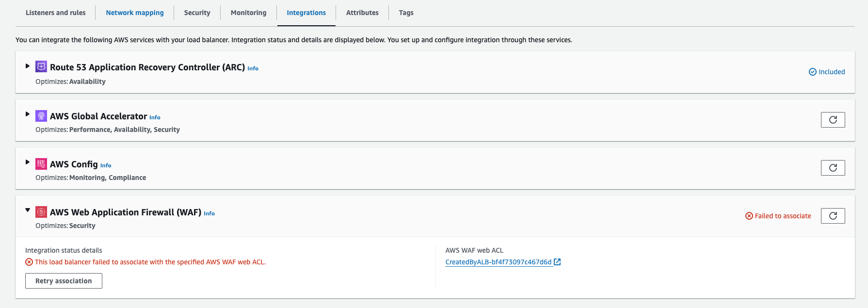Click the 'Failed to associate' status text

pyautogui.click(x=783, y=216)
